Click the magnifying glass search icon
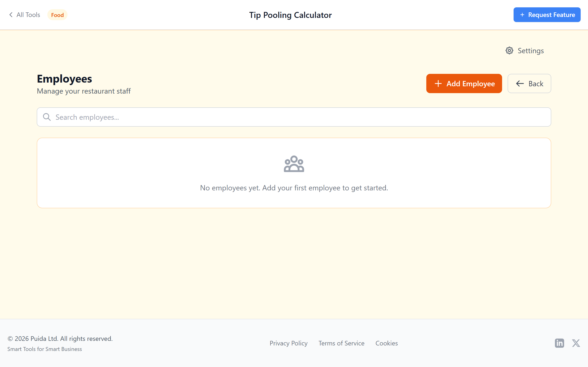Image resolution: width=588 pixels, height=367 pixels. tap(47, 117)
